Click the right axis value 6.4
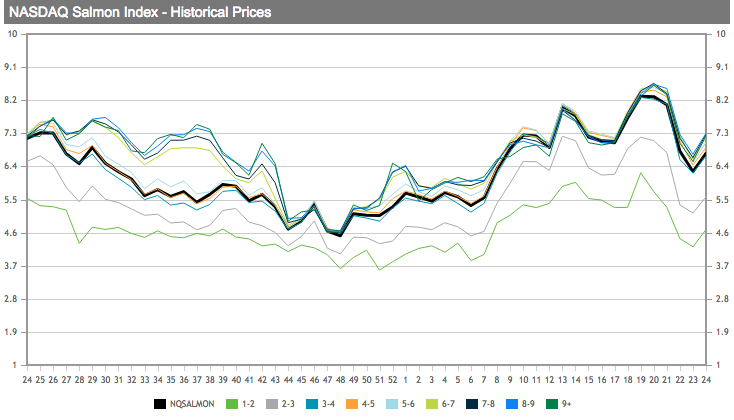The width and height of the screenshot is (734, 420). click(722, 166)
